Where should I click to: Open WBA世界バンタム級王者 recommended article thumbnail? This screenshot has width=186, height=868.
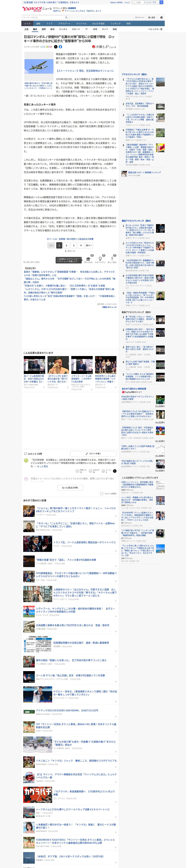point(106,365)
